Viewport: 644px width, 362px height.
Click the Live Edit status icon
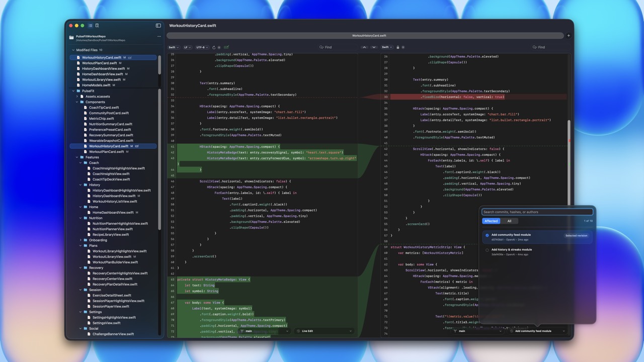pyautogui.click(x=298, y=331)
